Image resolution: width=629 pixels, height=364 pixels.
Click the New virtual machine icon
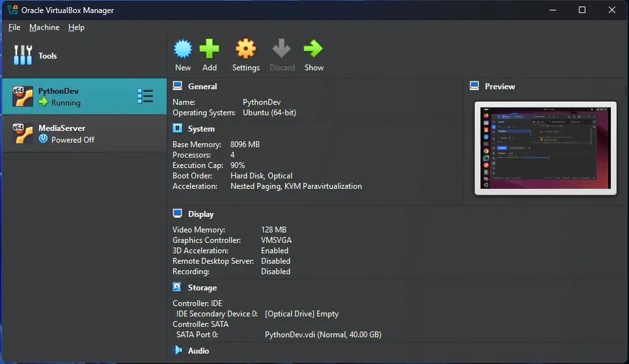click(x=183, y=49)
